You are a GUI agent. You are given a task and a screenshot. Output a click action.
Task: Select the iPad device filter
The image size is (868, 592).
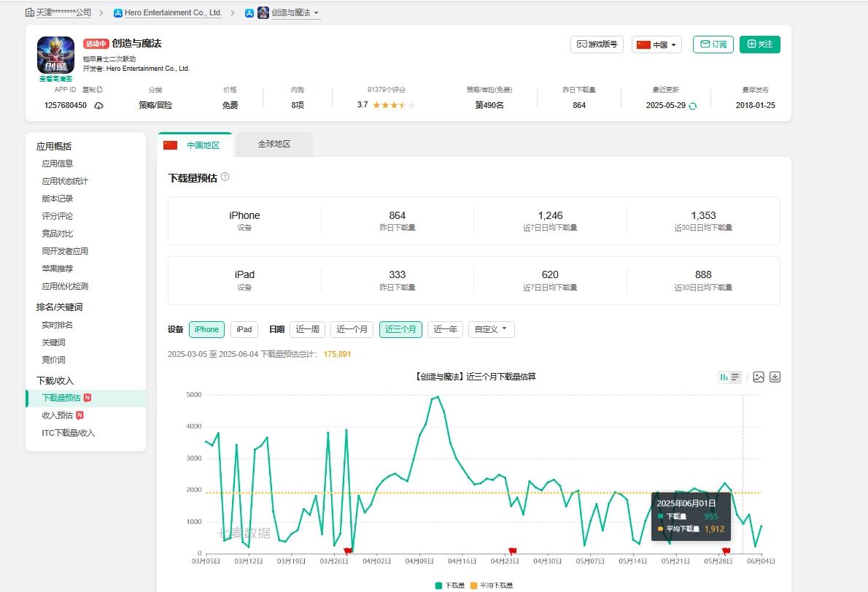pos(244,329)
